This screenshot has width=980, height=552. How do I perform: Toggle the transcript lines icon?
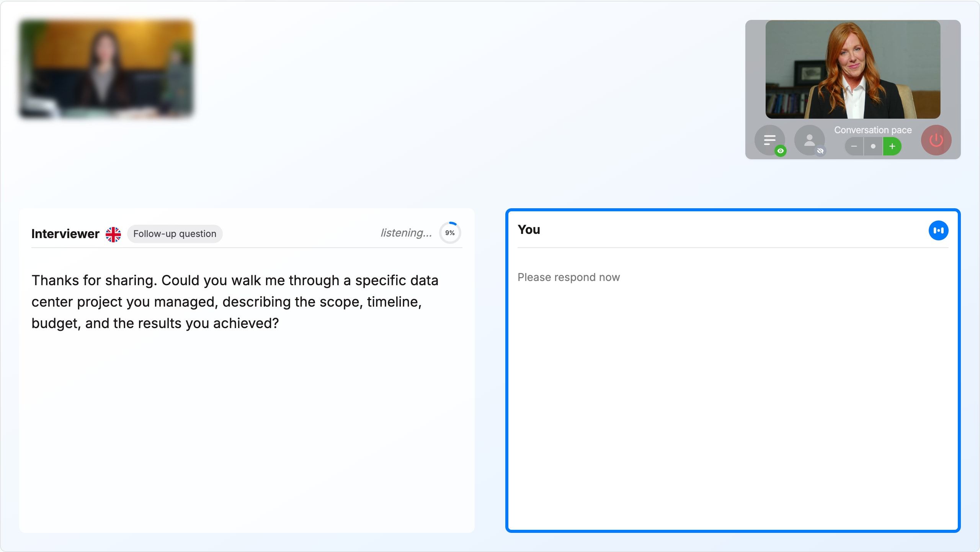(769, 140)
